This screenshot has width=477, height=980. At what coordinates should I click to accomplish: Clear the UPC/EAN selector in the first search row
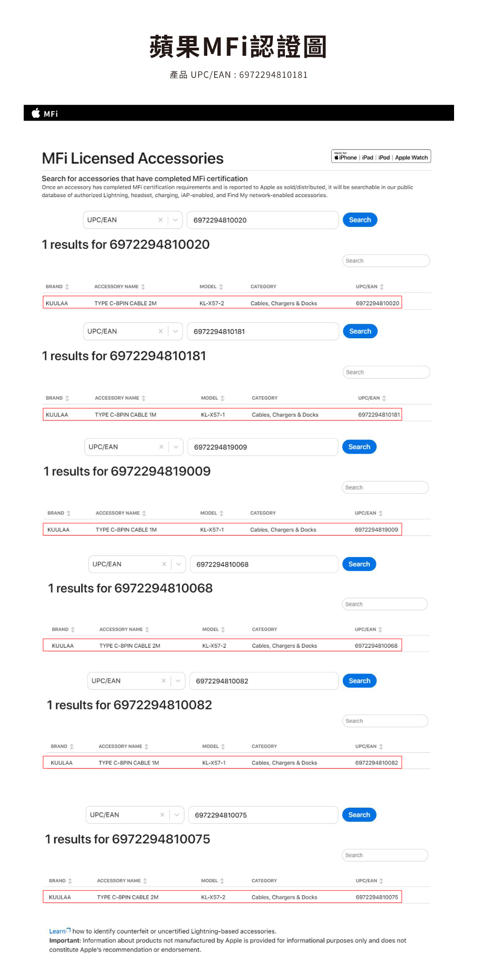coord(161,220)
